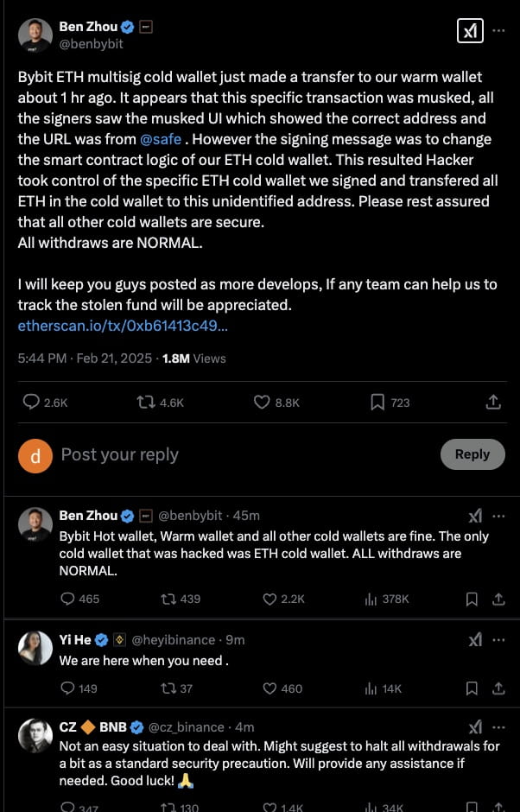Click the Grok icon on main post
The image size is (520, 812).
tap(470, 31)
